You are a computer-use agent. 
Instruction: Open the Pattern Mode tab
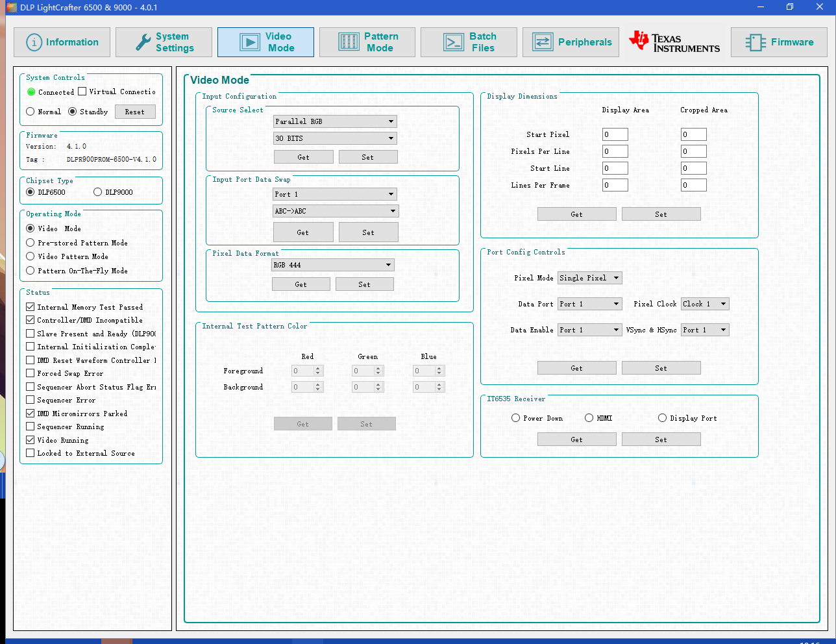pos(367,42)
